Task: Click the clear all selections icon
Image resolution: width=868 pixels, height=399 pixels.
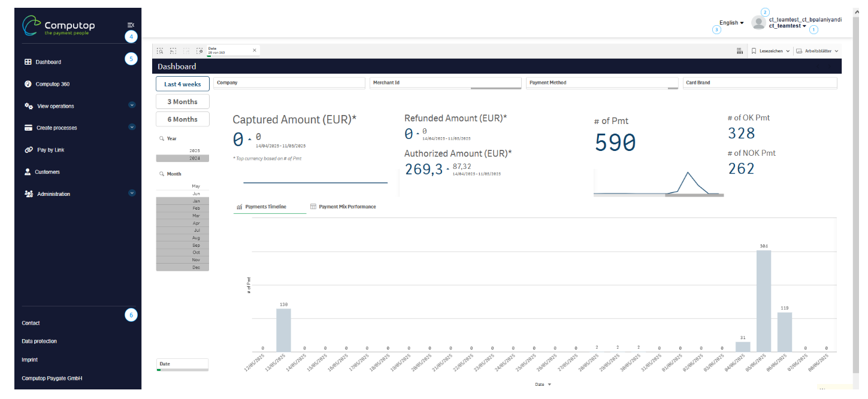Action: coord(199,51)
